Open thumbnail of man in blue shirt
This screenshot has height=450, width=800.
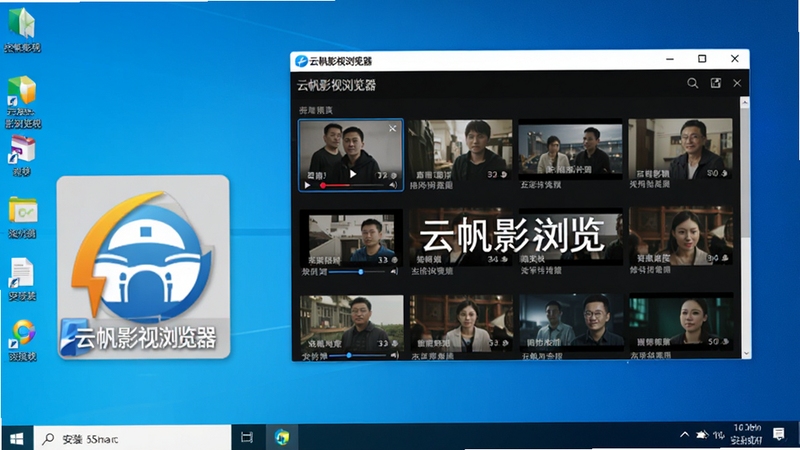coord(351,238)
